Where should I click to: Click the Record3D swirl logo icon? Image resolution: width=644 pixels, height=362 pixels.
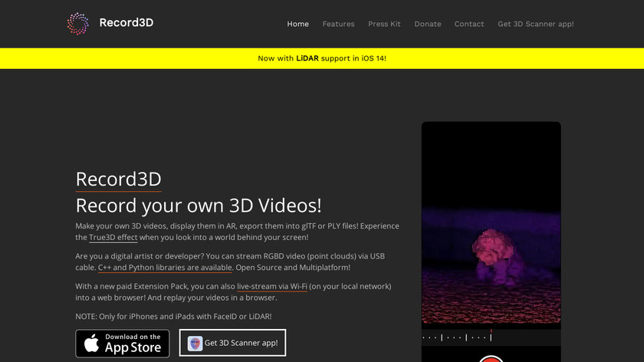click(x=77, y=24)
